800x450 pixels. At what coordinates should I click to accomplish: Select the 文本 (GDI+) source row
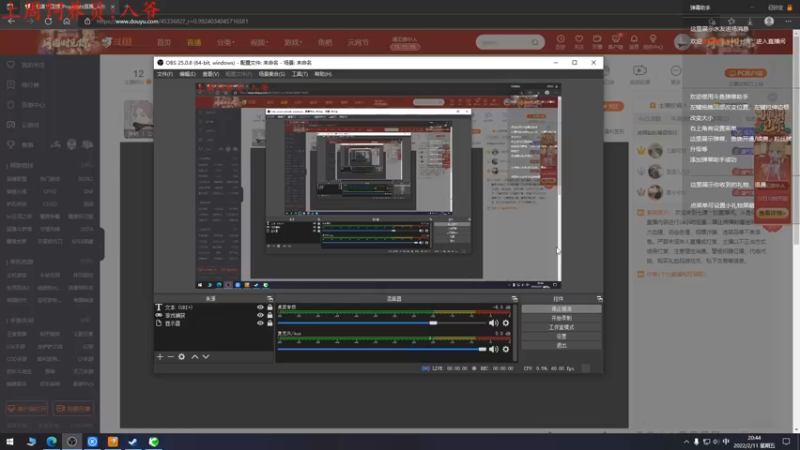[214, 307]
